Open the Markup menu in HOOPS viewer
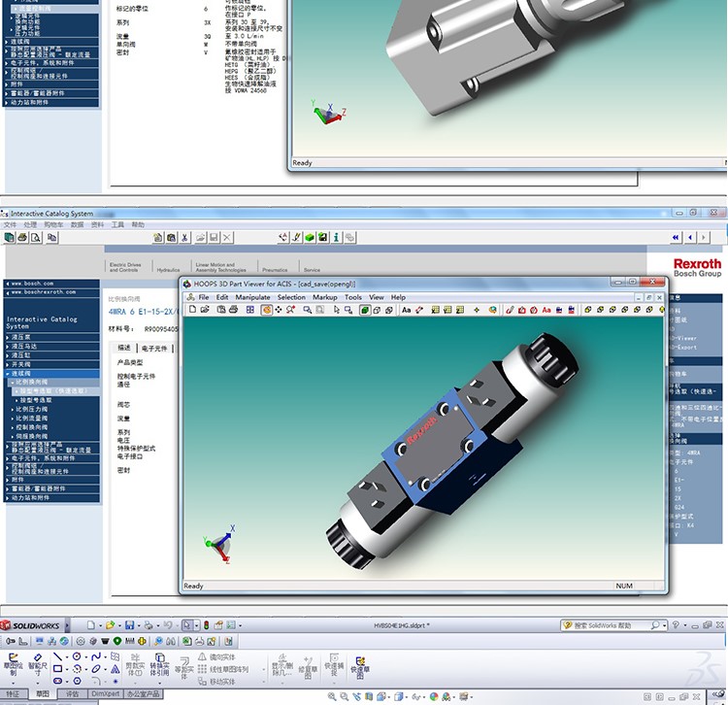728x705 pixels. [x=324, y=297]
